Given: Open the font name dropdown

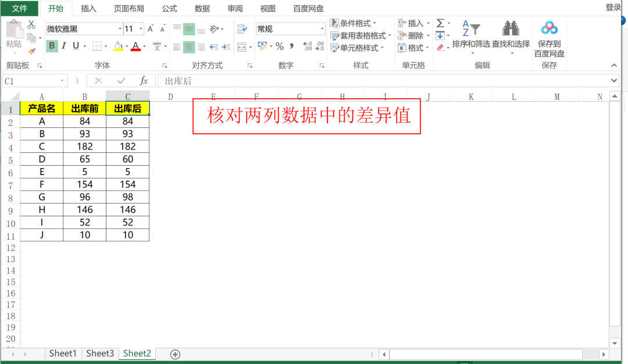Looking at the screenshot, I should [x=120, y=29].
